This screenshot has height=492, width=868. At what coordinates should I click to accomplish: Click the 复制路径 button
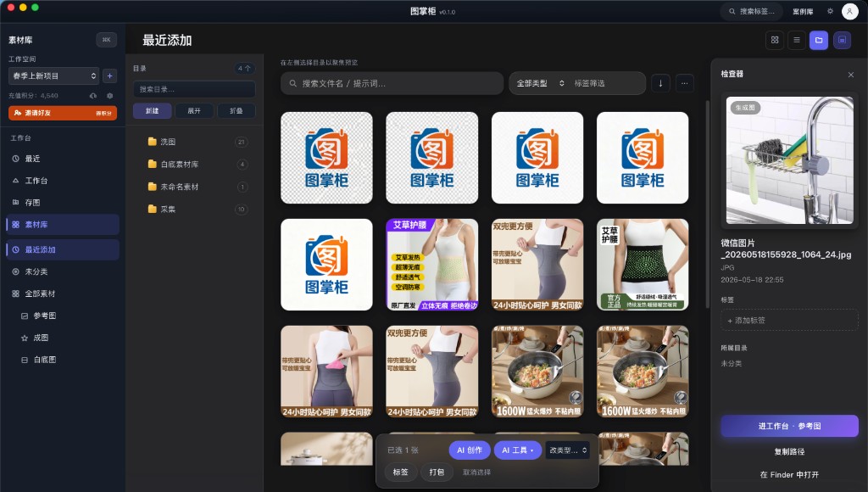[789, 451]
